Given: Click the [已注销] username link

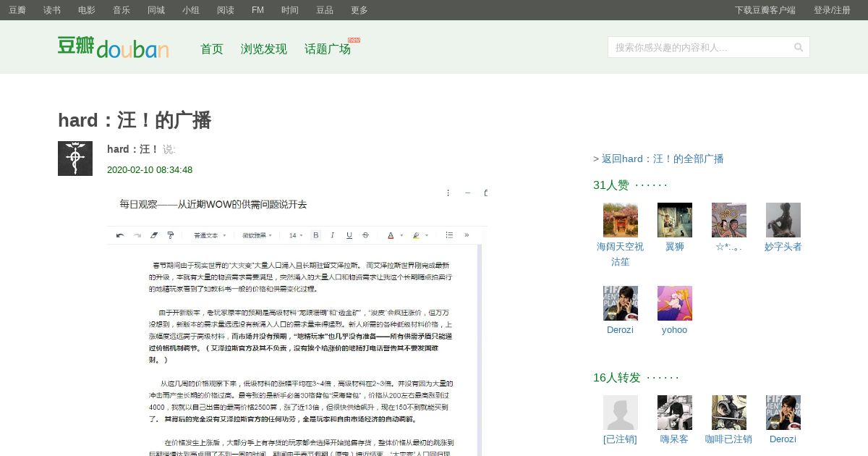Looking at the screenshot, I should click(x=621, y=439).
